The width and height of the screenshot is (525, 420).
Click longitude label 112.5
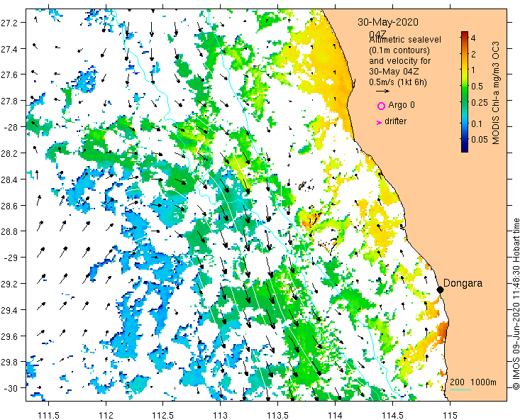pos(163,415)
